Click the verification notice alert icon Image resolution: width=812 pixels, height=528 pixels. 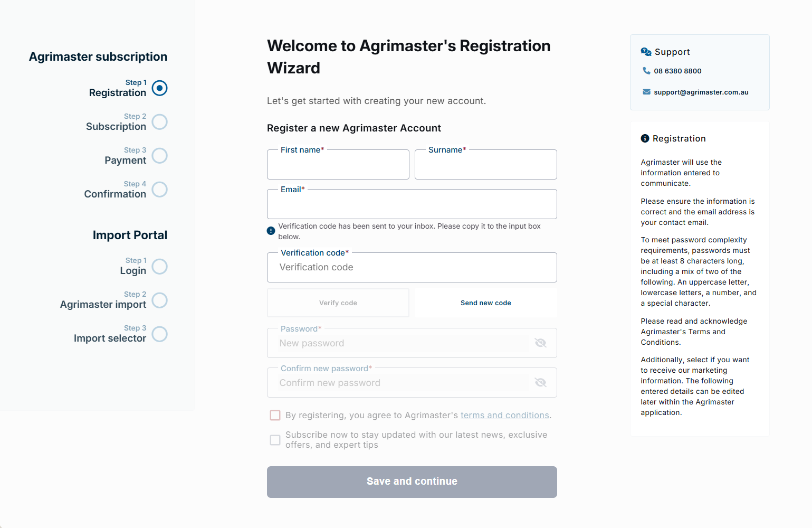pos(271,231)
